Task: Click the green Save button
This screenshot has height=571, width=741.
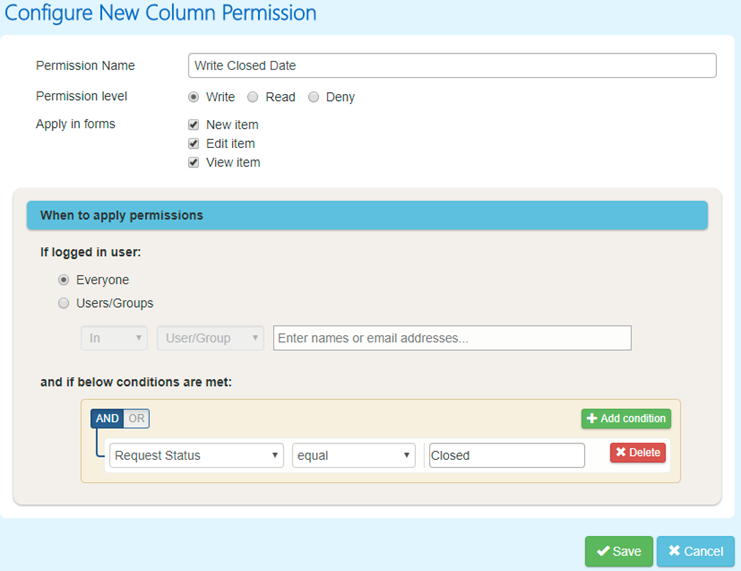Action: pyautogui.click(x=619, y=551)
